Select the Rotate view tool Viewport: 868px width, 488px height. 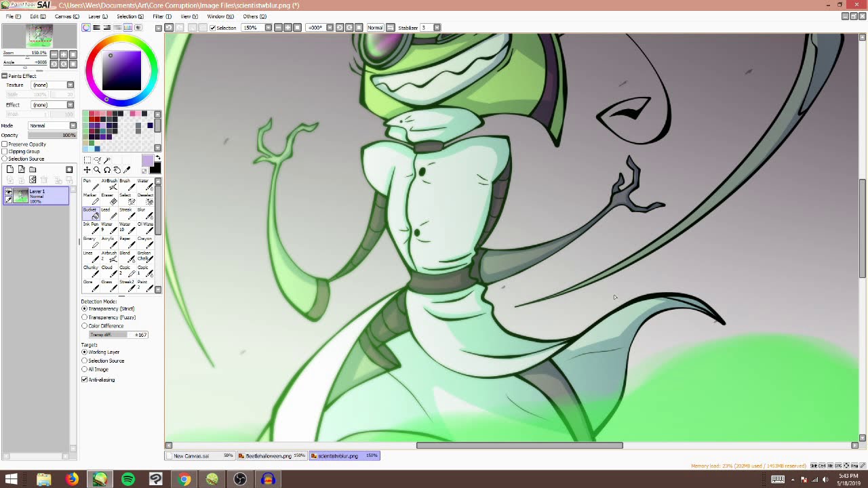tap(107, 169)
